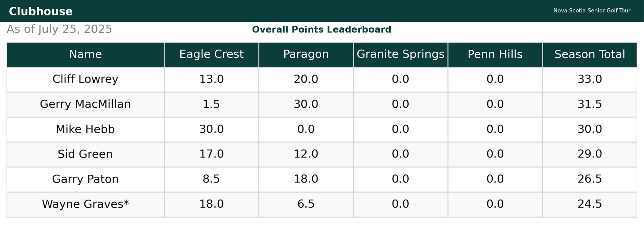Sort by the Eagle Crest column header

pyautogui.click(x=212, y=54)
